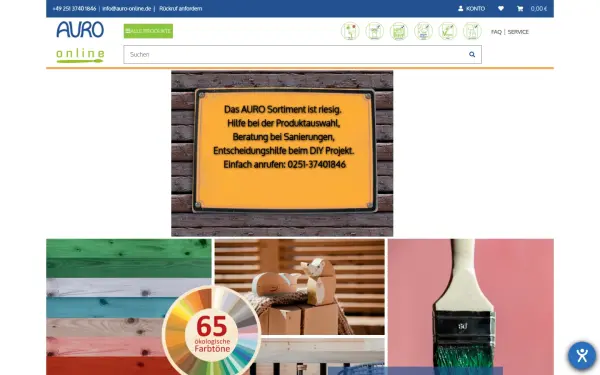Open the FAQ link
Screen dimensions: 600x375
[x=496, y=32]
